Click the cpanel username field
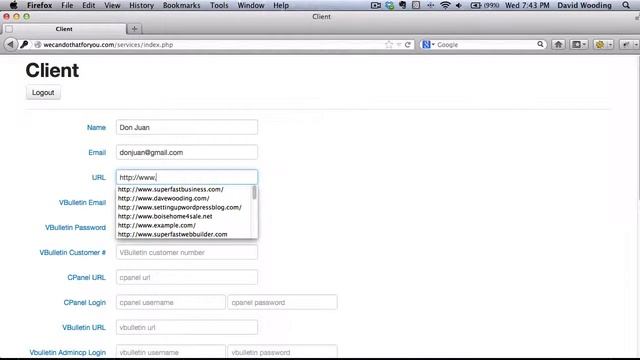The width and height of the screenshot is (640, 360). [x=171, y=302]
